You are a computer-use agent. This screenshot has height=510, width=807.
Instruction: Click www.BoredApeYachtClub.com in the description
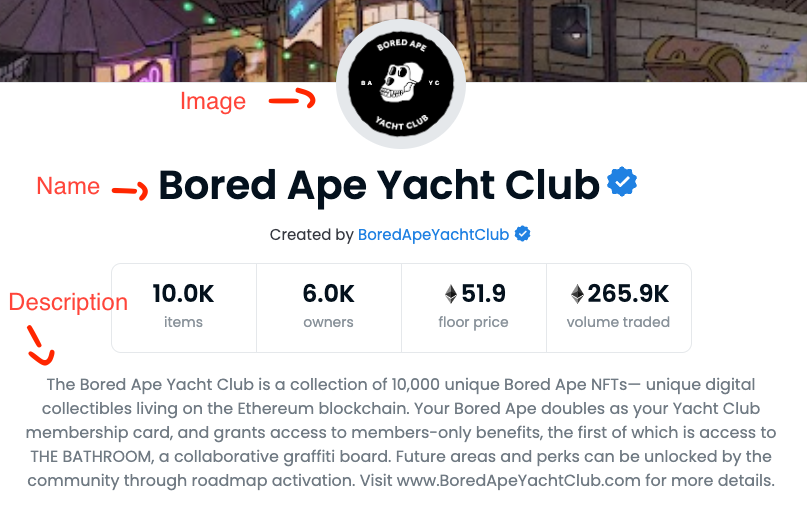click(x=519, y=481)
